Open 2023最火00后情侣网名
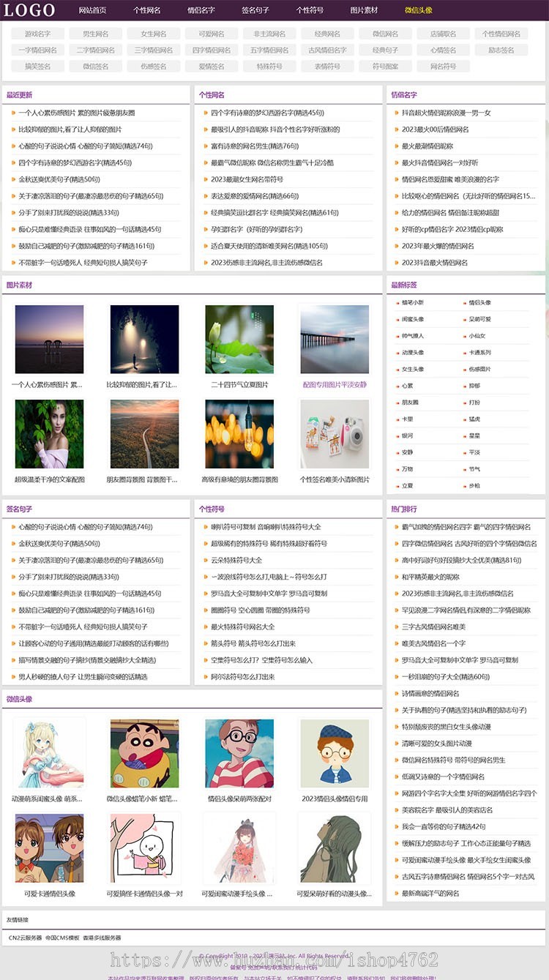The height and width of the screenshot is (980, 549). [435, 130]
